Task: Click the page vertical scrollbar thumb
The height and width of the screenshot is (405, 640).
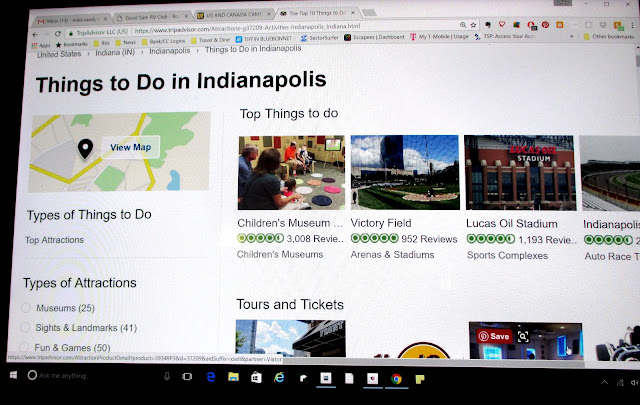Action: coord(637,61)
